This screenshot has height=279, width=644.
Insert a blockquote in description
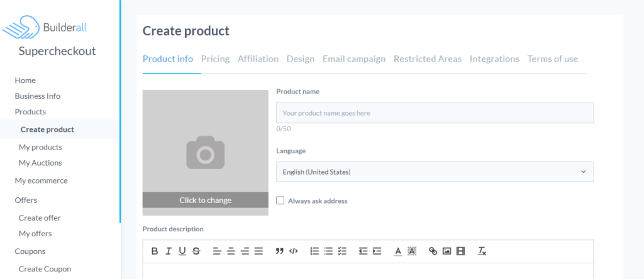pyautogui.click(x=279, y=251)
